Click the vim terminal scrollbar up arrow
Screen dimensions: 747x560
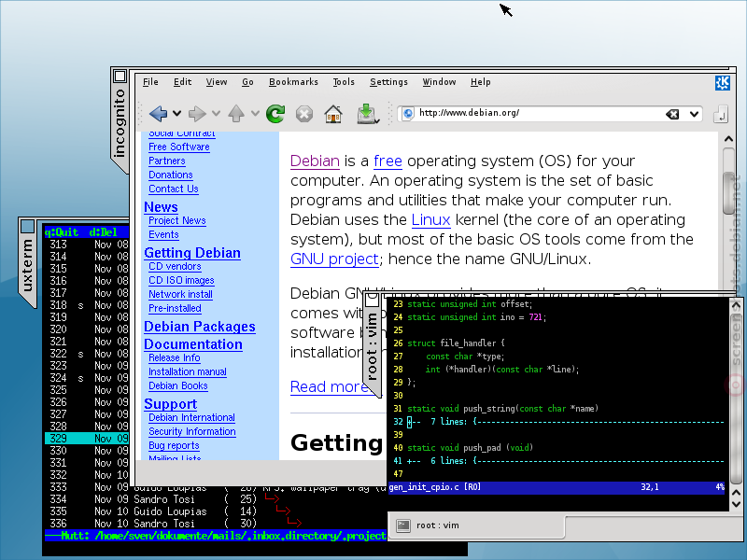736,305
